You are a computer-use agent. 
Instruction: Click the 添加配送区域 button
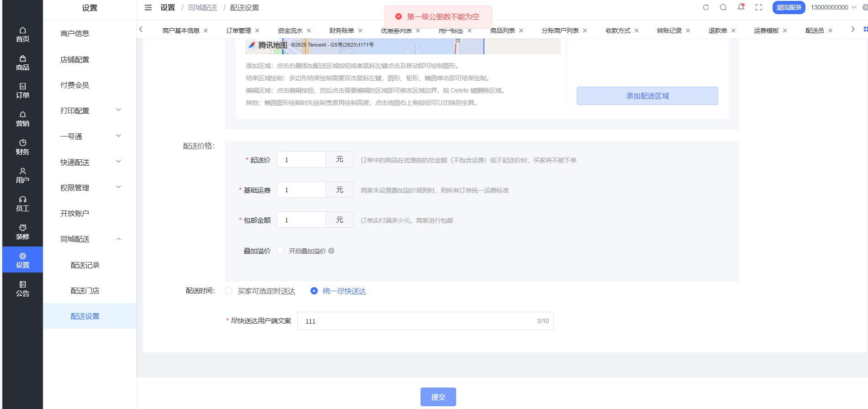647,96
